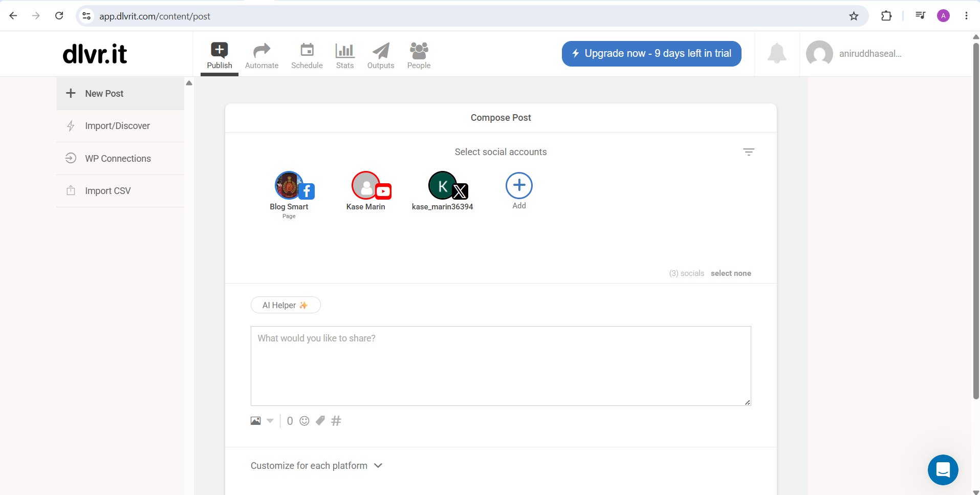Click Upgrade now trial button
This screenshot has height=495, width=980.
(651, 54)
